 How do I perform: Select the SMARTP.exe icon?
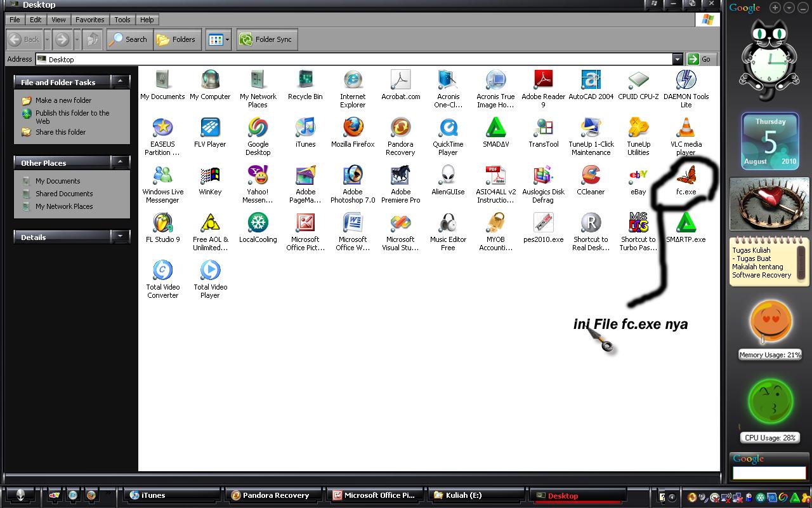pyautogui.click(x=686, y=223)
